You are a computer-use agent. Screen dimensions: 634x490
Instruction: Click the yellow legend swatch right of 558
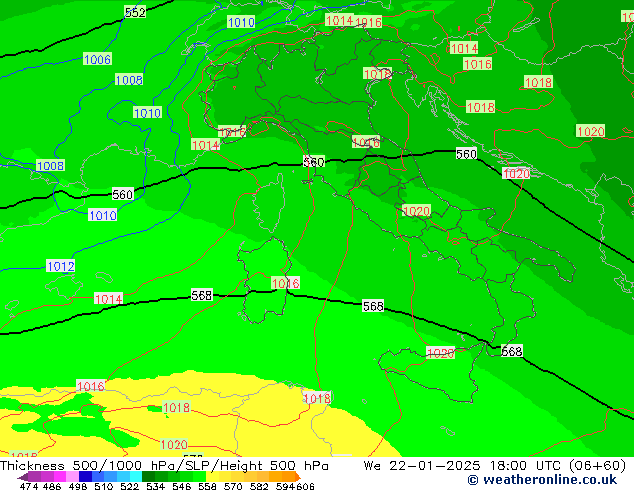[x=212, y=476]
